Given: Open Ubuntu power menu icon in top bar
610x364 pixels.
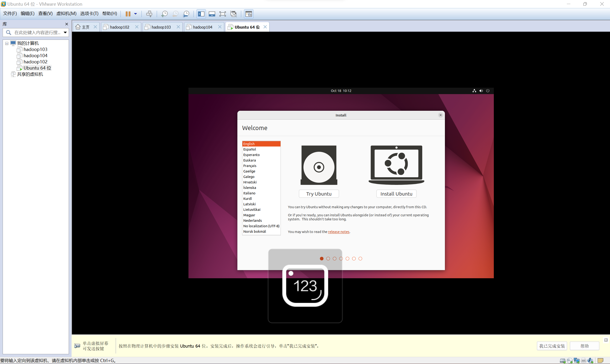Looking at the screenshot, I should pyautogui.click(x=488, y=91).
